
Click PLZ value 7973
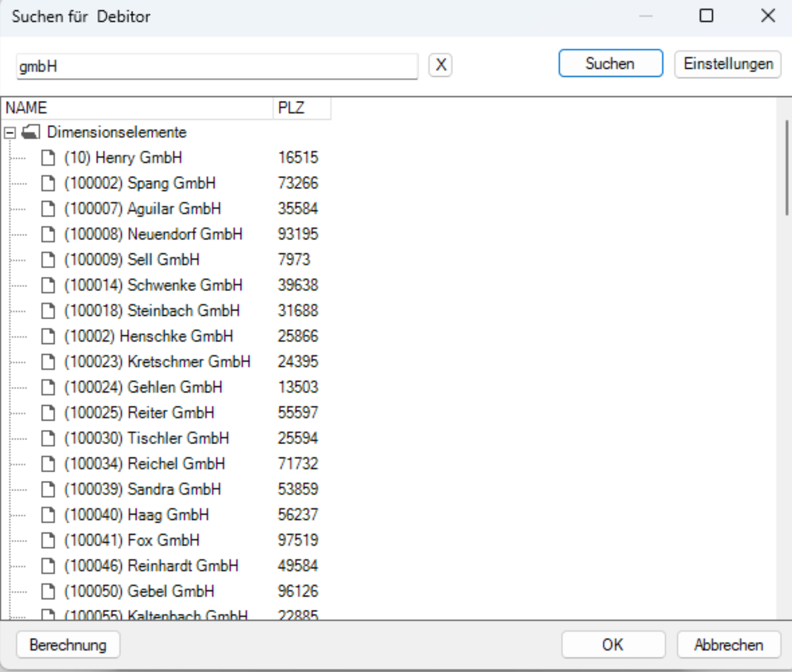pyautogui.click(x=294, y=260)
